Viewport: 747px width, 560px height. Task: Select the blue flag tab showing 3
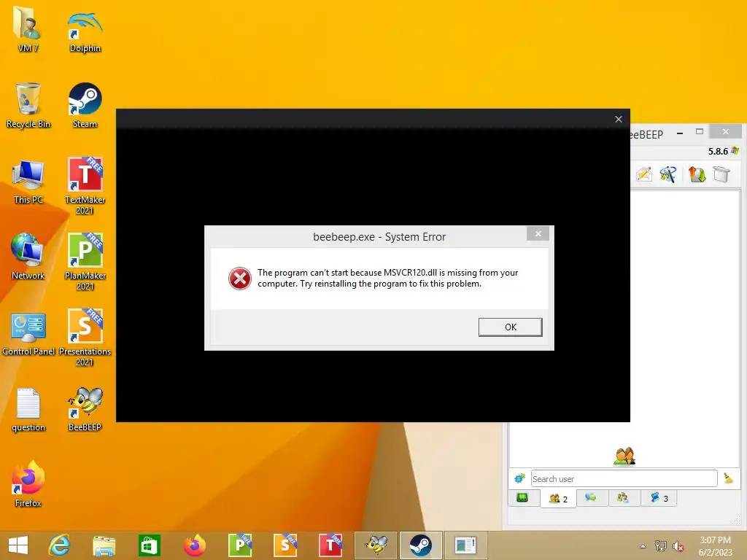click(x=659, y=498)
